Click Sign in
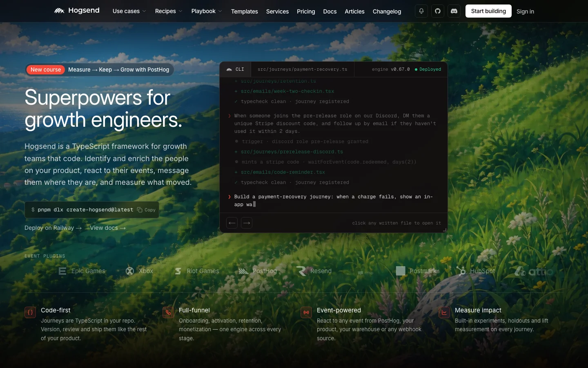The image size is (588, 368). click(525, 11)
